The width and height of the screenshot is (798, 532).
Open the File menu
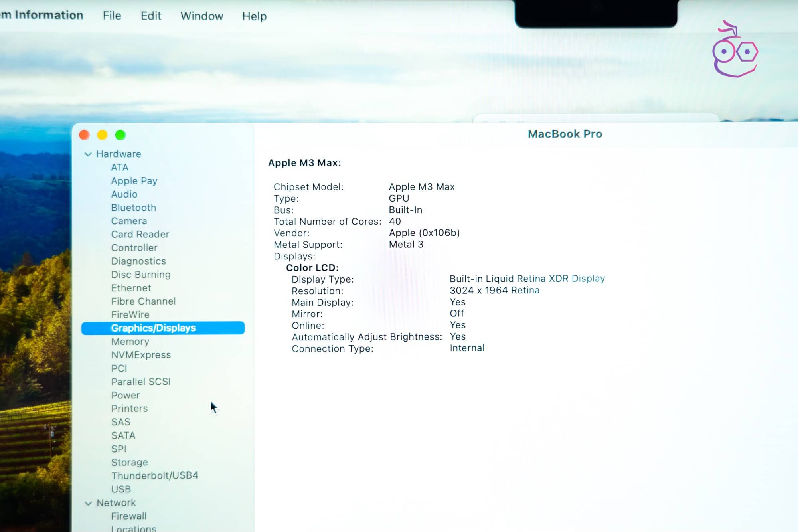pos(112,16)
